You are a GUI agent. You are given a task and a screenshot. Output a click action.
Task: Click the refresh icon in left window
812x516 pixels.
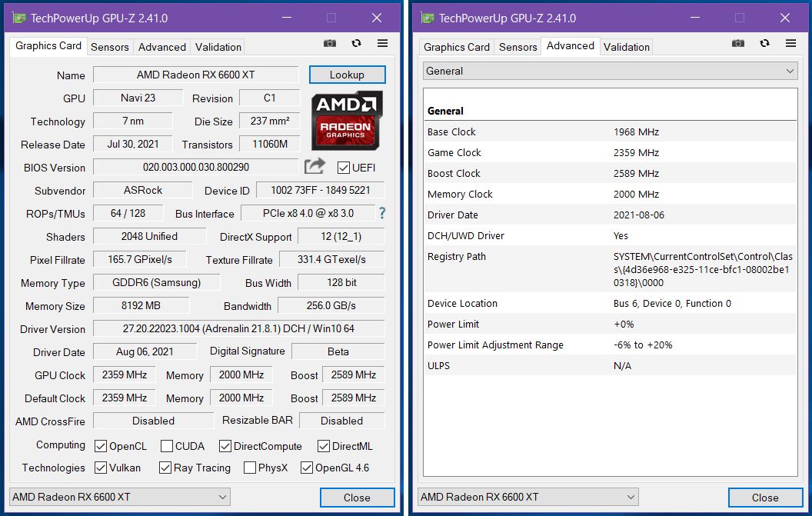pos(356,44)
